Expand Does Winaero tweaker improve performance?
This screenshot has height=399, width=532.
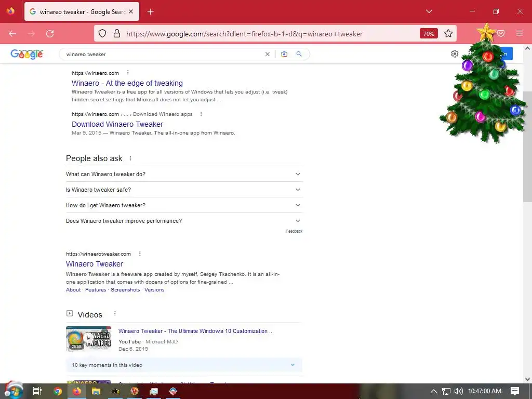pyautogui.click(x=184, y=221)
